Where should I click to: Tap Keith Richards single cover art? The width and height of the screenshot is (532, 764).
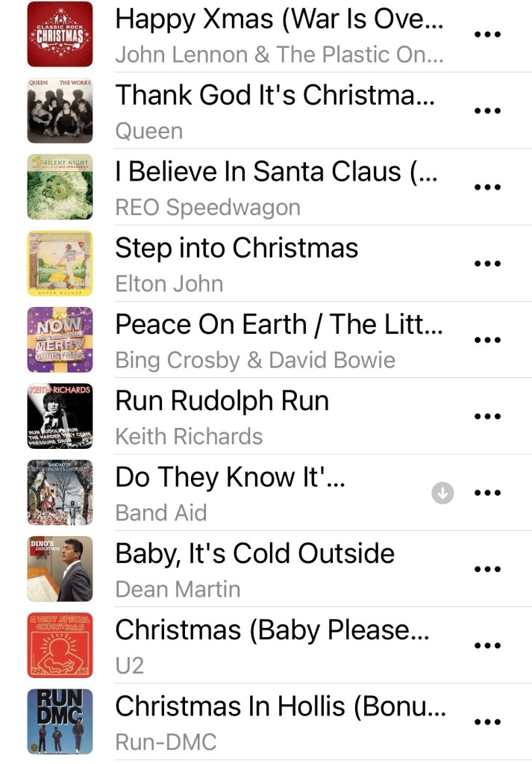pyautogui.click(x=60, y=416)
